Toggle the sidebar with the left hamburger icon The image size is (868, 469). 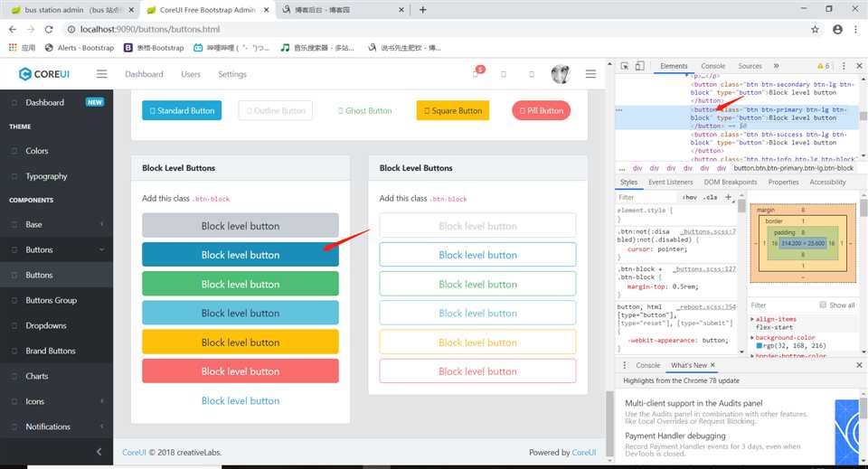(102, 73)
